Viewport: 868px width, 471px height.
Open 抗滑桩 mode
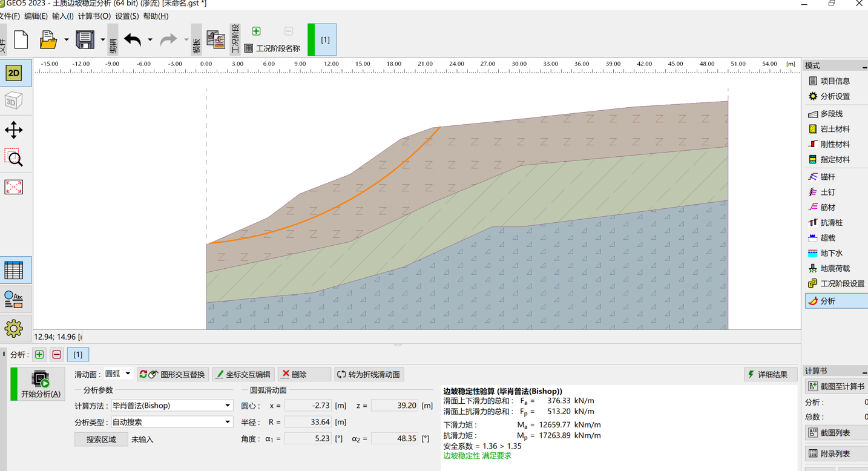tap(835, 223)
